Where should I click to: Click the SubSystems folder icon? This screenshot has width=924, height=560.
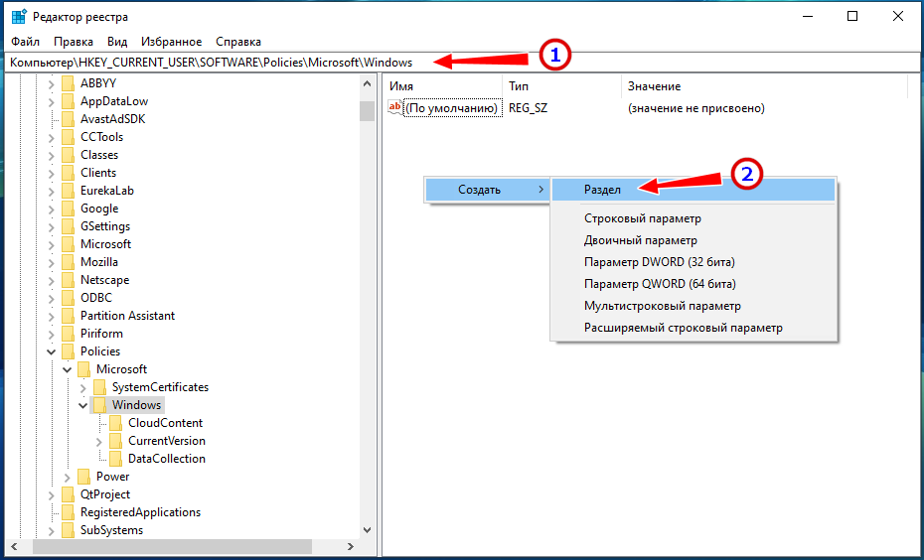click(x=68, y=530)
